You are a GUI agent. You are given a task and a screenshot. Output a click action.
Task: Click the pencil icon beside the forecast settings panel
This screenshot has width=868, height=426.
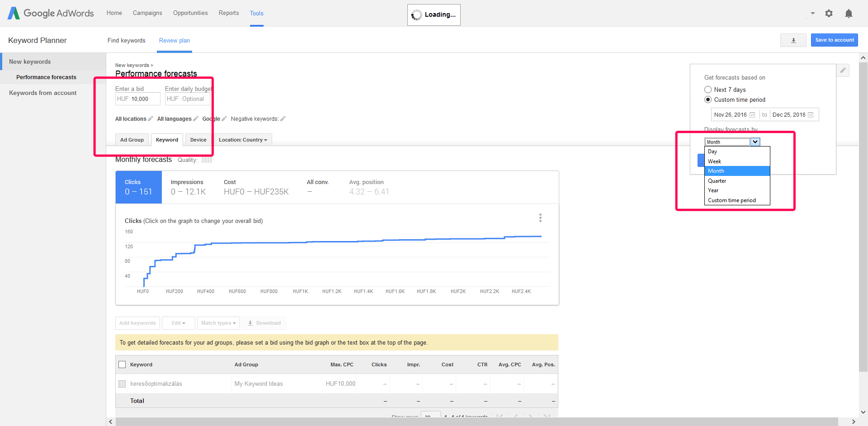coord(843,70)
